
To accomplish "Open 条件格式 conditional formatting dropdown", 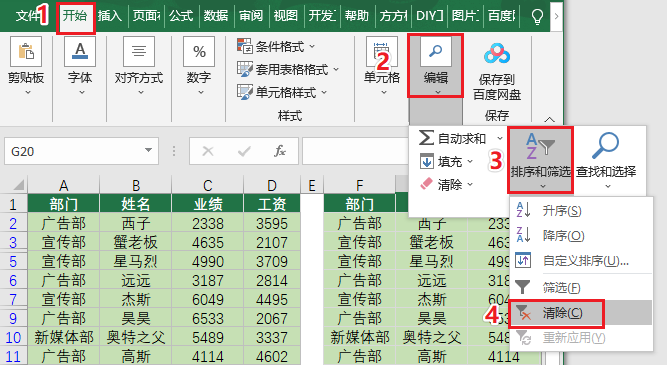I will 276,46.
